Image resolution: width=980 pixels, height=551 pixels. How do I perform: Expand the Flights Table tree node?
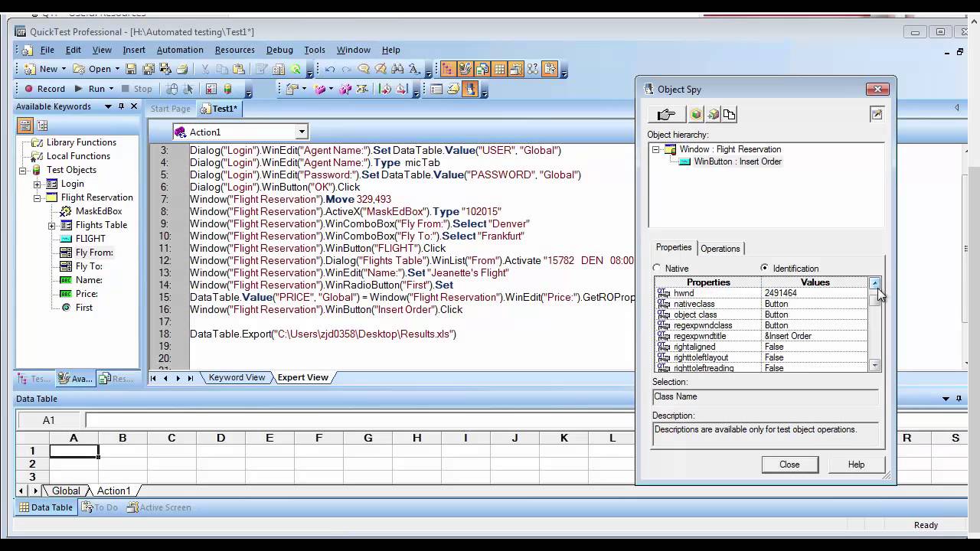coord(51,225)
